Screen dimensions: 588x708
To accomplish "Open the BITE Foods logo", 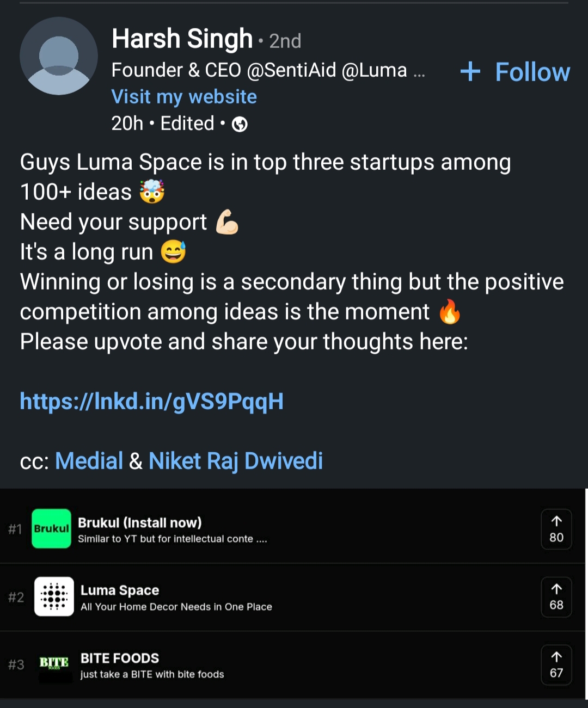I will (54, 664).
